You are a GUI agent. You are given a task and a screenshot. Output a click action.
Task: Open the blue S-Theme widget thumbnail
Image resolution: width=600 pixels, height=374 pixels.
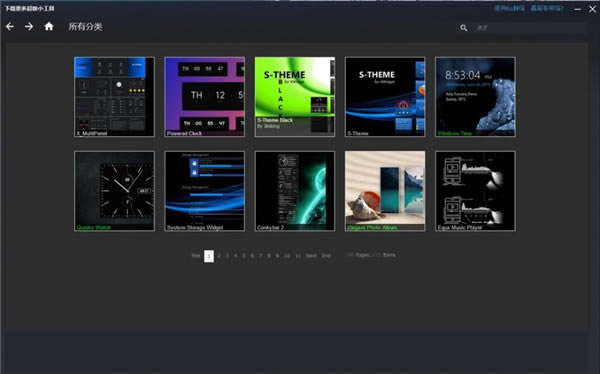pos(385,97)
